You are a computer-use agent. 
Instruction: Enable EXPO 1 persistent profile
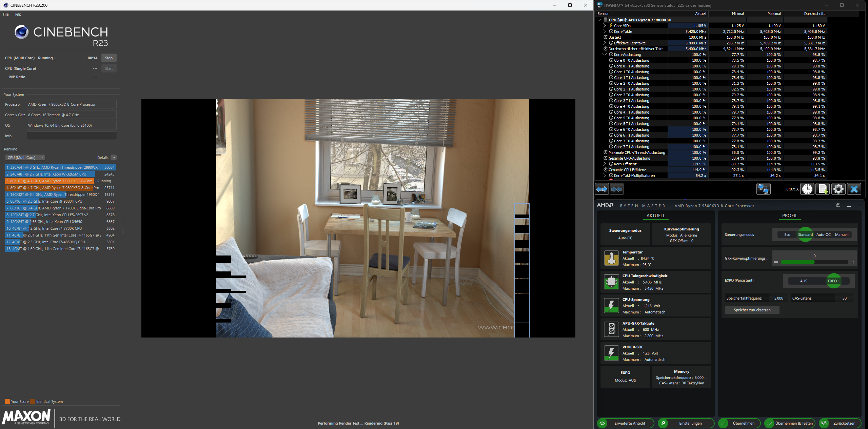click(834, 281)
